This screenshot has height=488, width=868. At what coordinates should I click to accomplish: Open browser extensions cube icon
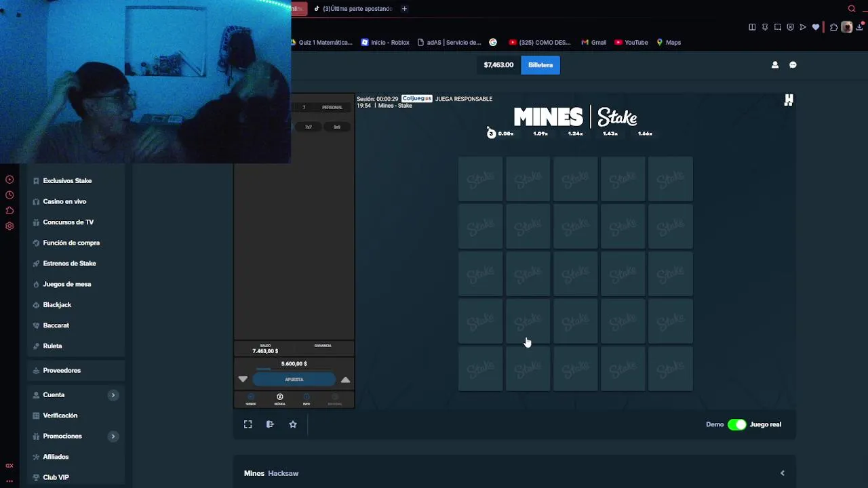pyautogui.click(x=834, y=27)
